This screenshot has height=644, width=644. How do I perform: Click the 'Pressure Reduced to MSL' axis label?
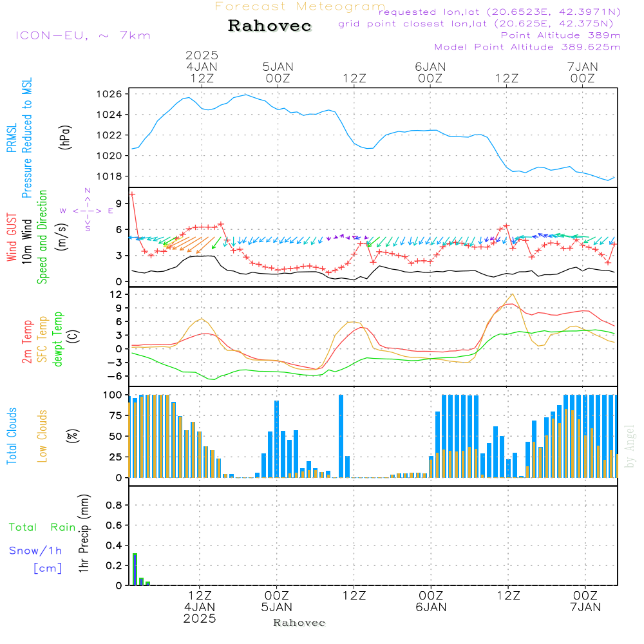click(x=27, y=138)
